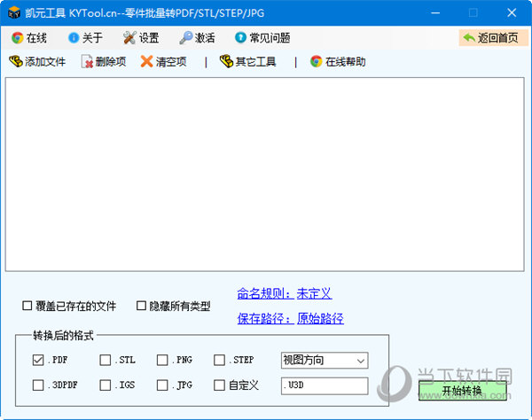
Task: Open the 在线 menu label
Action: tap(36, 37)
